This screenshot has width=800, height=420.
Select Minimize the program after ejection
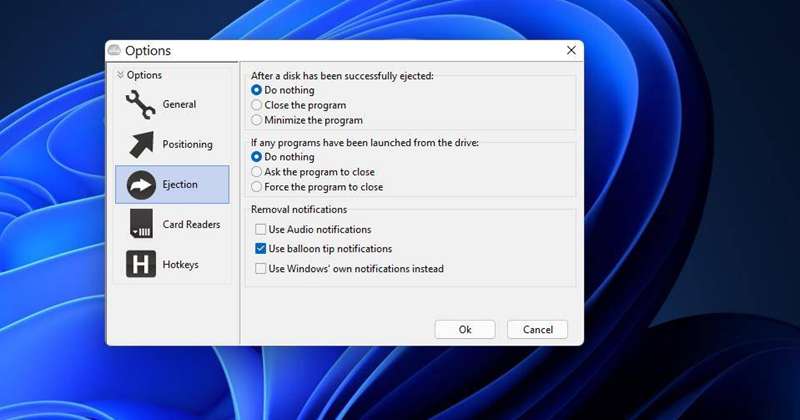257,120
